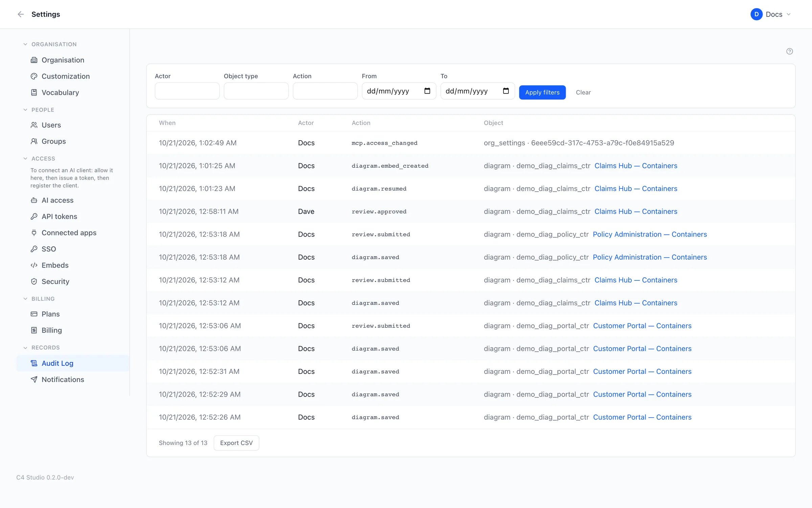Collapse the BILLING section
This screenshot has height=508, width=812.
tap(25, 299)
